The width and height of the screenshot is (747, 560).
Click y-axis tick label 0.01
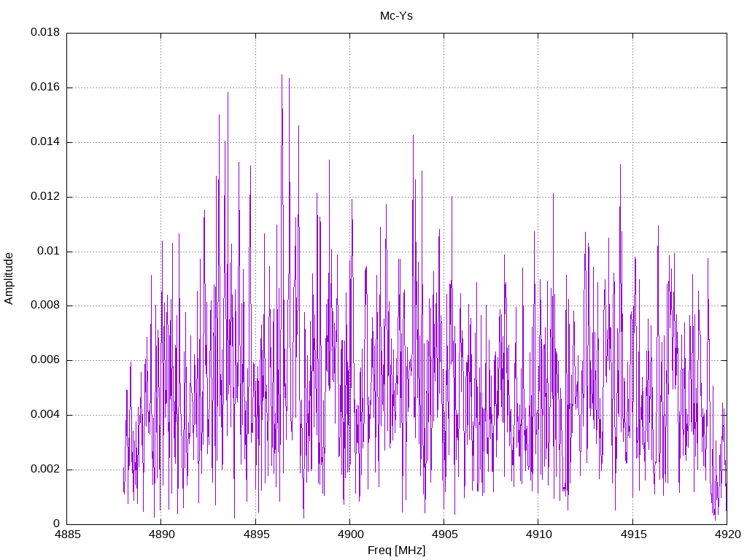pos(49,251)
